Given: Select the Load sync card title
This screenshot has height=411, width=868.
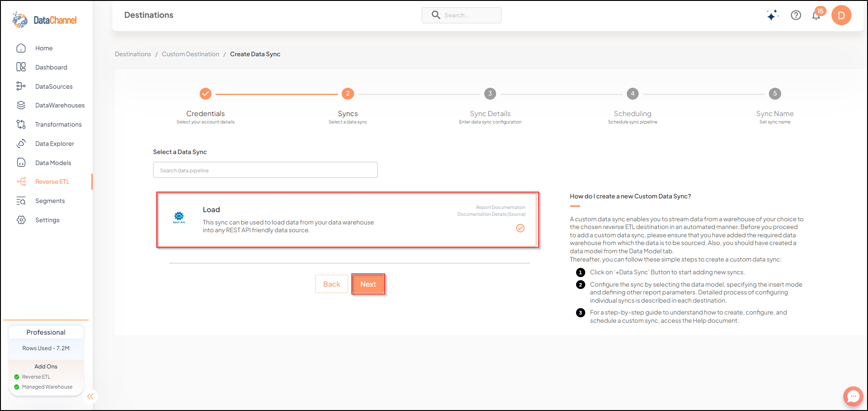Looking at the screenshot, I should click(212, 209).
